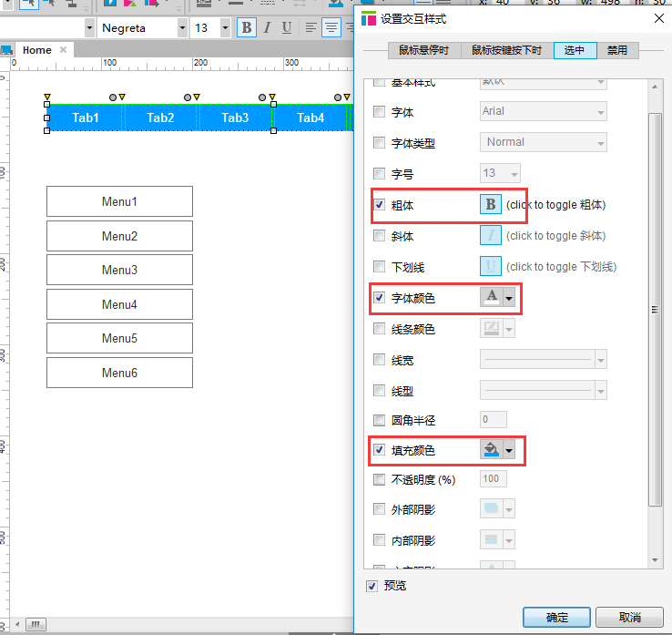
Task: Click the italic I toggle in dialog
Action: [491, 235]
